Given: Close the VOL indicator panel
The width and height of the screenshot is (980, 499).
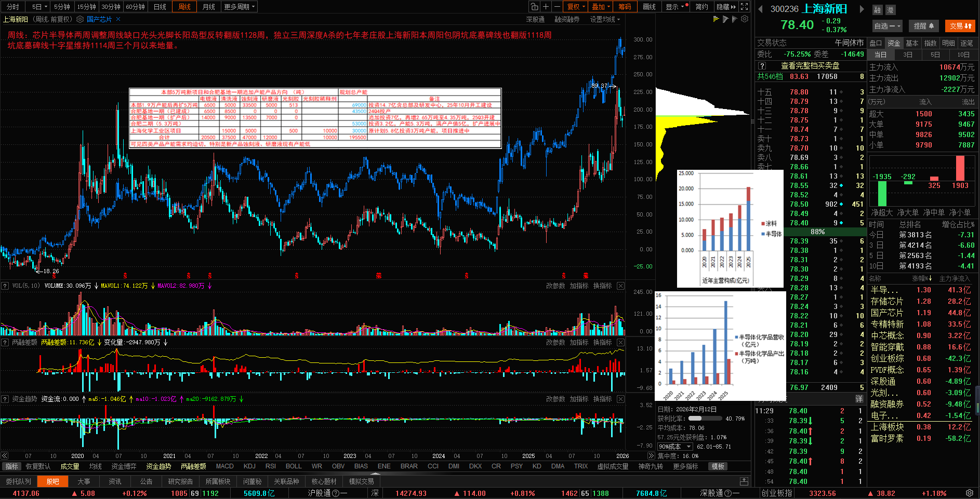Looking at the screenshot, I should [x=620, y=286].
